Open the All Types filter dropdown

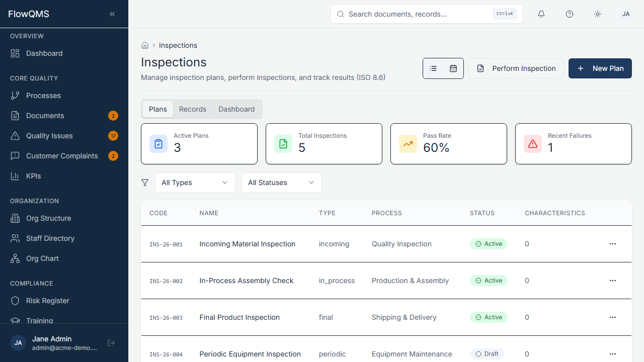[x=195, y=183]
